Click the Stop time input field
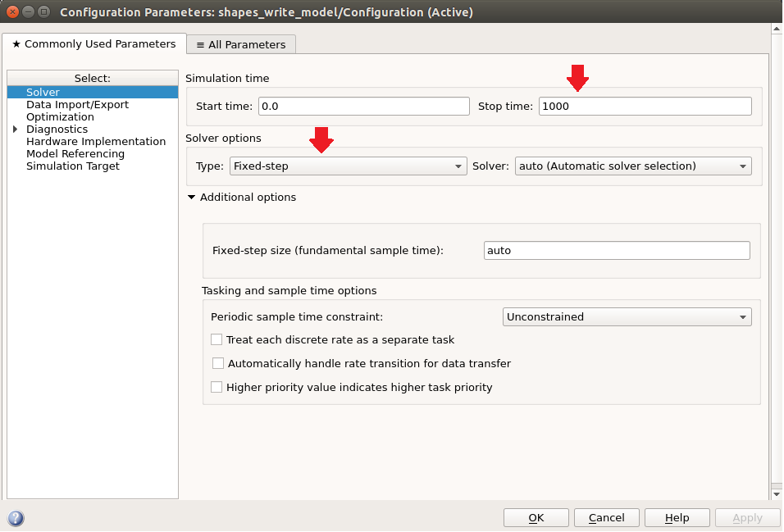The height and width of the screenshot is (532, 784). click(645, 107)
